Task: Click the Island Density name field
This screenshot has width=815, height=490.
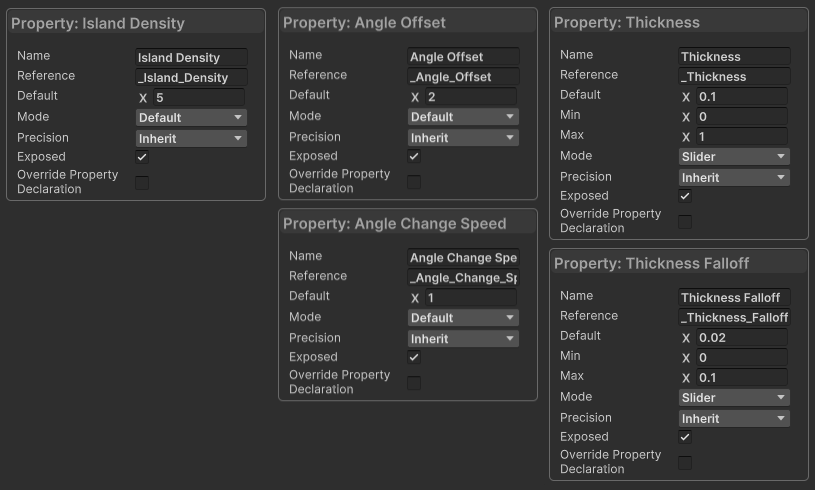Action: coord(191,58)
